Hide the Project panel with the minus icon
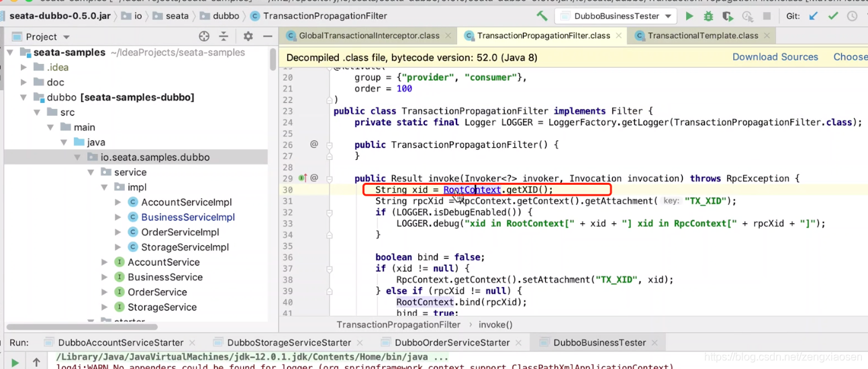Screen dimensions: 868x369 click(267, 36)
